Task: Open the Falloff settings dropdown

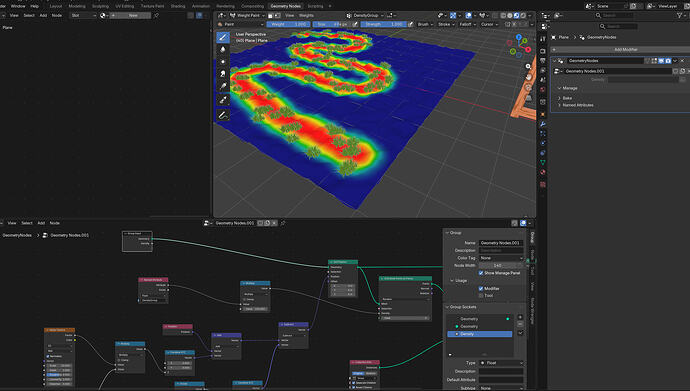Action: point(467,24)
